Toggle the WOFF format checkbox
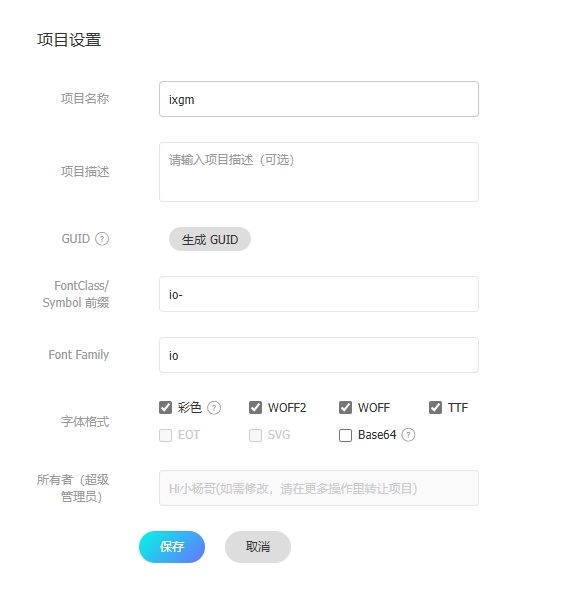 (345, 408)
